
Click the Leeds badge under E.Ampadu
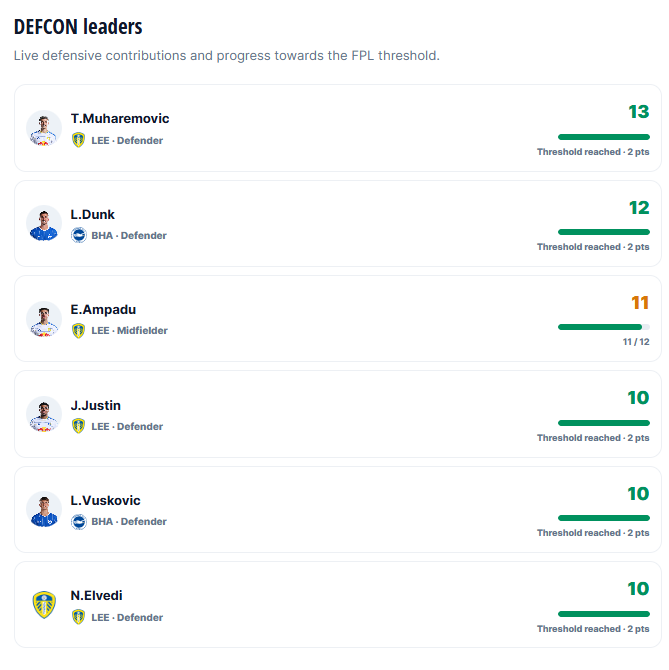coord(78,330)
